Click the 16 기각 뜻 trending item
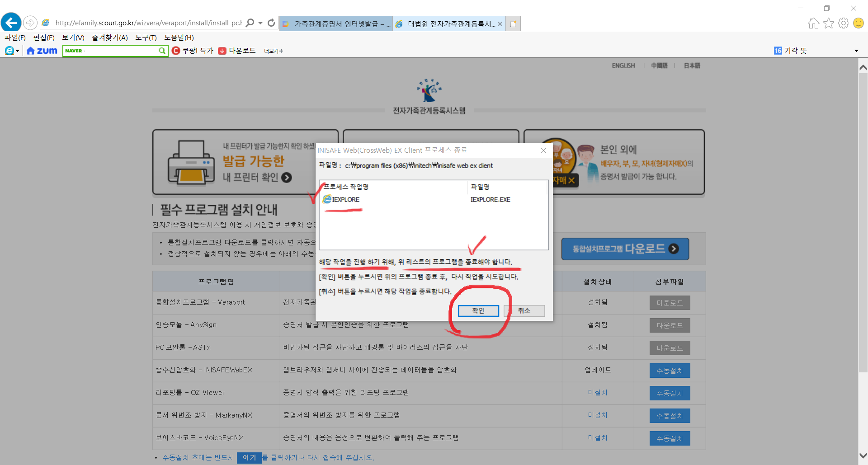This screenshot has height=465, width=868. click(790, 51)
